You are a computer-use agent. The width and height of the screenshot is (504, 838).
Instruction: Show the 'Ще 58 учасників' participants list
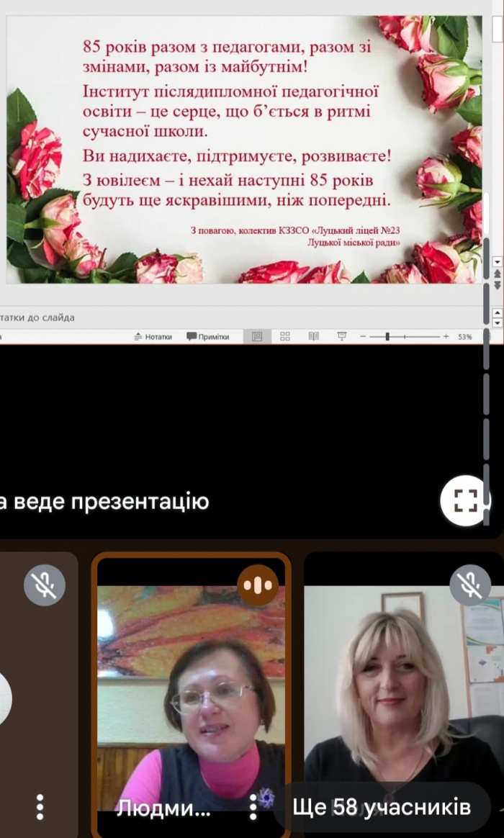[382, 807]
